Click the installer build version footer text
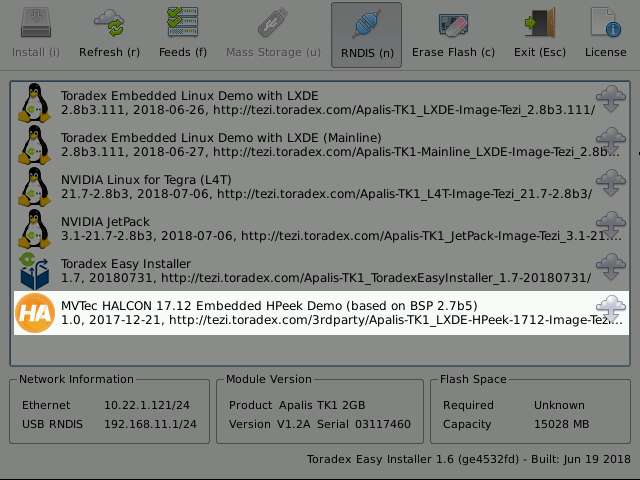The width and height of the screenshot is (640, 480). (469, 460)
